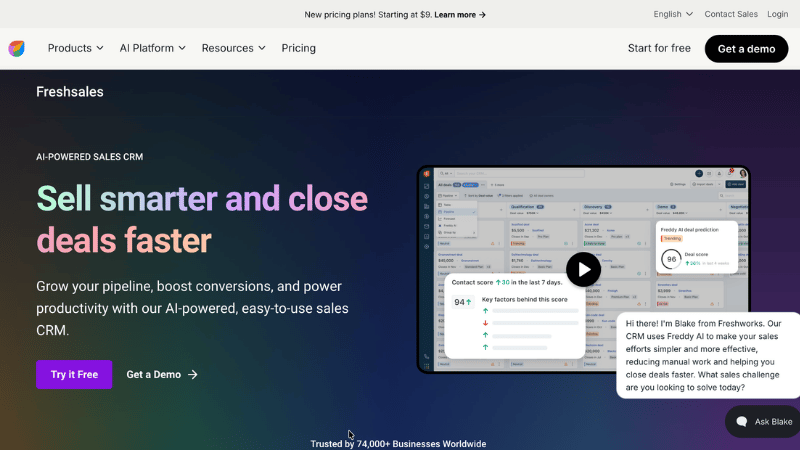Expand the Products menu
The width and height of the screenshot is (800, 450).
click(x=76, y=48)
